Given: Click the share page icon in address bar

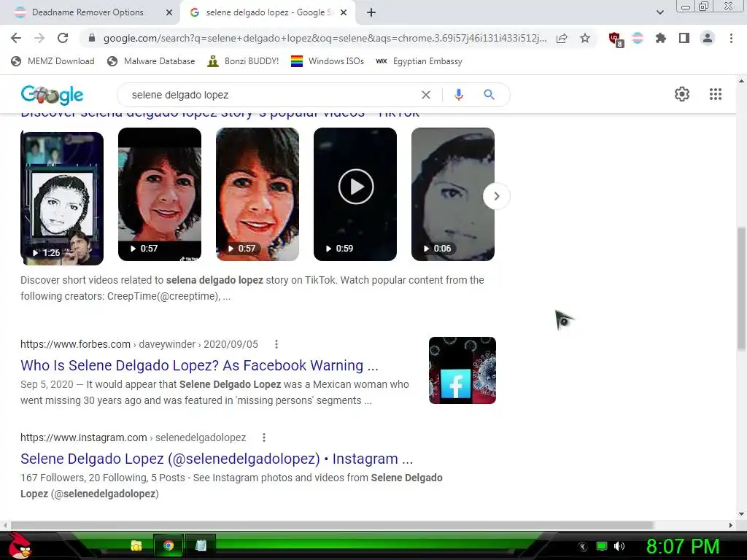Looking at the screenshot, I should (x=562, y=38).
